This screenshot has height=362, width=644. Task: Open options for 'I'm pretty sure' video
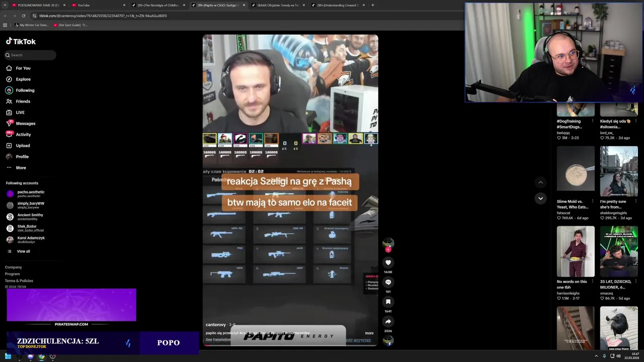pos(636,201)
